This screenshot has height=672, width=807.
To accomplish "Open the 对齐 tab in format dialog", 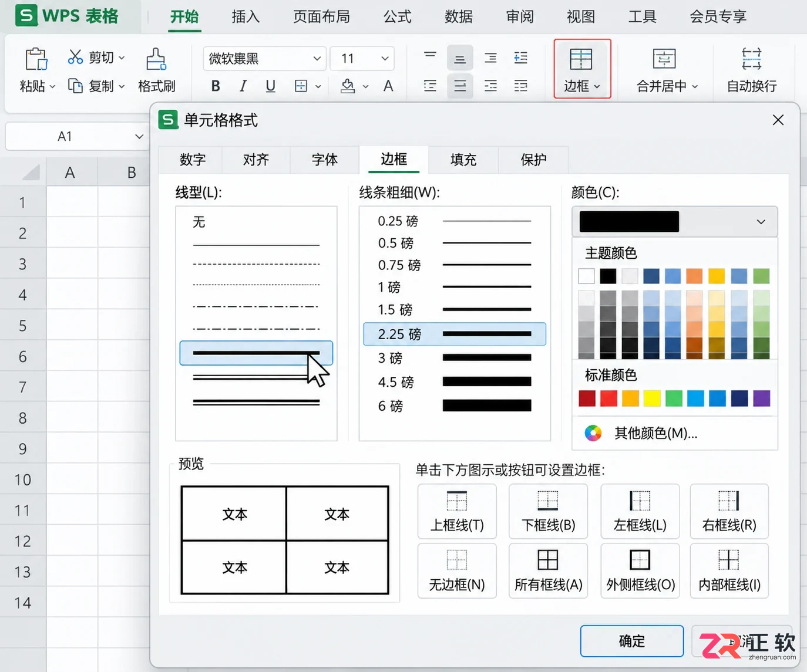I will (256, 160).
